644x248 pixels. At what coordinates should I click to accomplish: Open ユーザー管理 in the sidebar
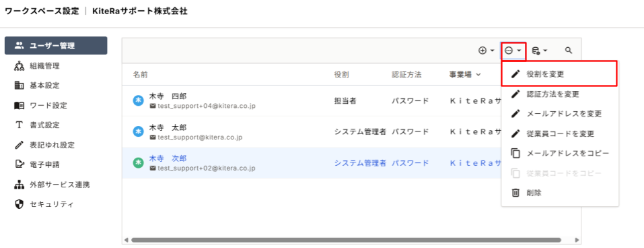click(x=56, y=46)
